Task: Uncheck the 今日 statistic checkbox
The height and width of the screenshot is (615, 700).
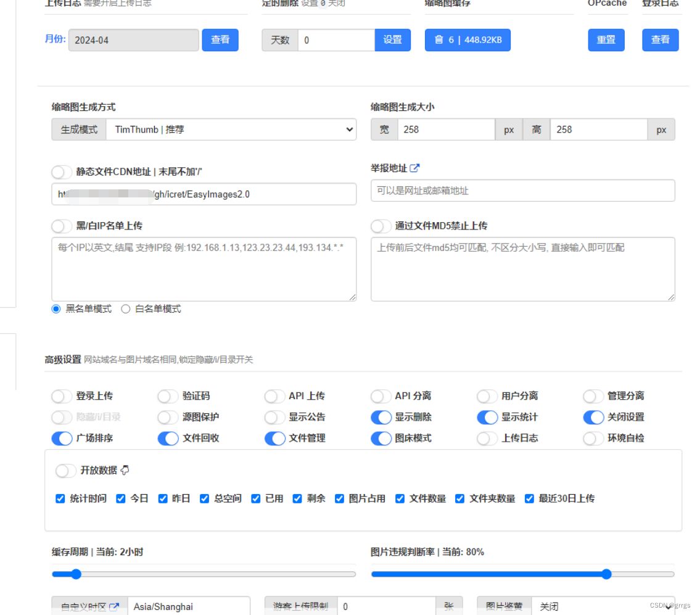Action: (x=120, y=498)
